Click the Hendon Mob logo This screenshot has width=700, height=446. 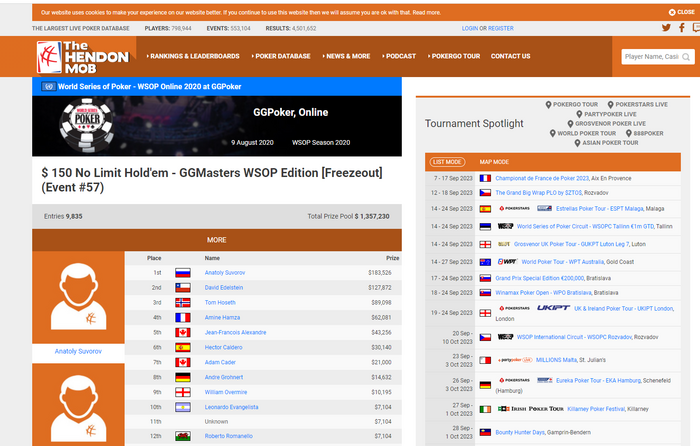pos(83,57)
